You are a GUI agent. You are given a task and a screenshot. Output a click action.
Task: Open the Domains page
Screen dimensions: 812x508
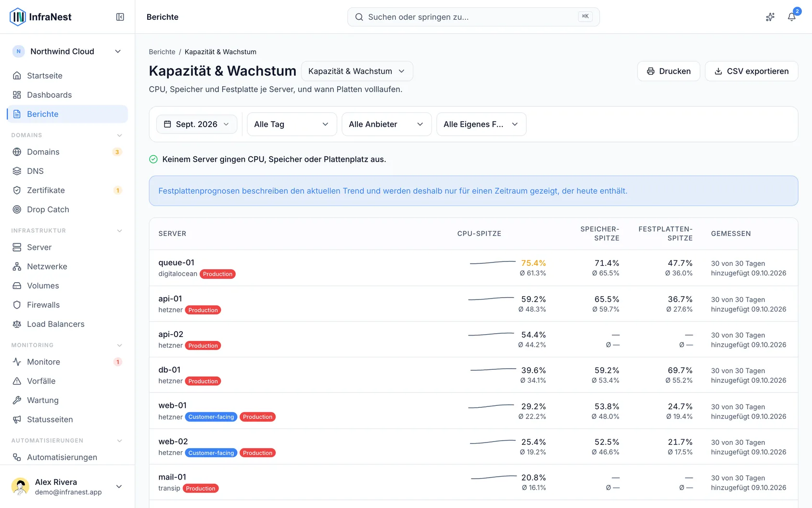point(67,152)
